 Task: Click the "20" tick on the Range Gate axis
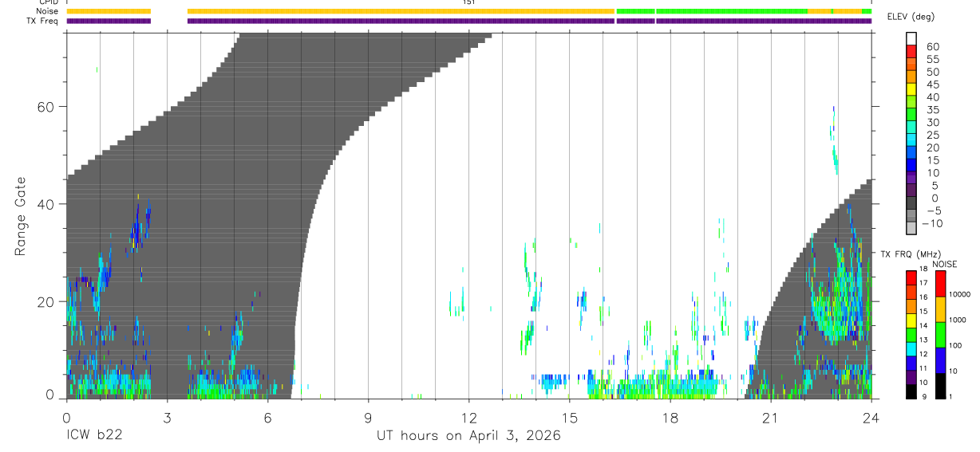click(47, 301)
